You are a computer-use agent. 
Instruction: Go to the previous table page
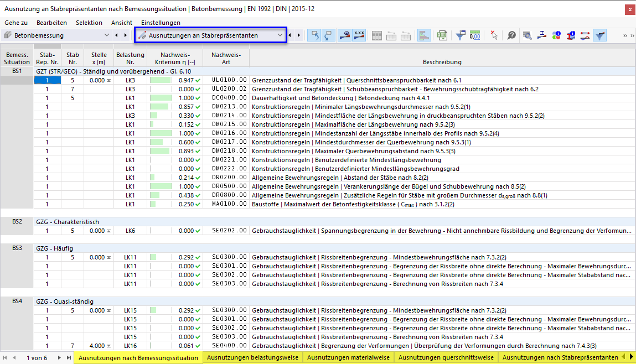(x=14, y=357)
